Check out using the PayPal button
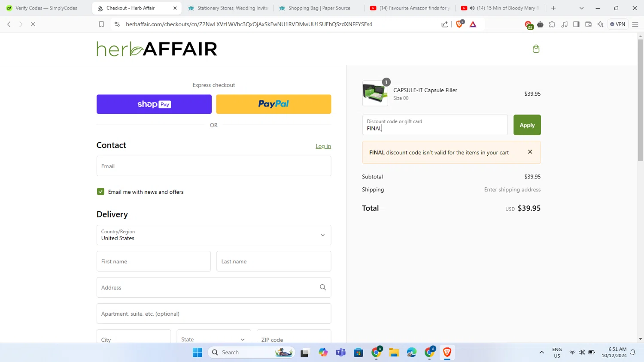 [273, 104]
